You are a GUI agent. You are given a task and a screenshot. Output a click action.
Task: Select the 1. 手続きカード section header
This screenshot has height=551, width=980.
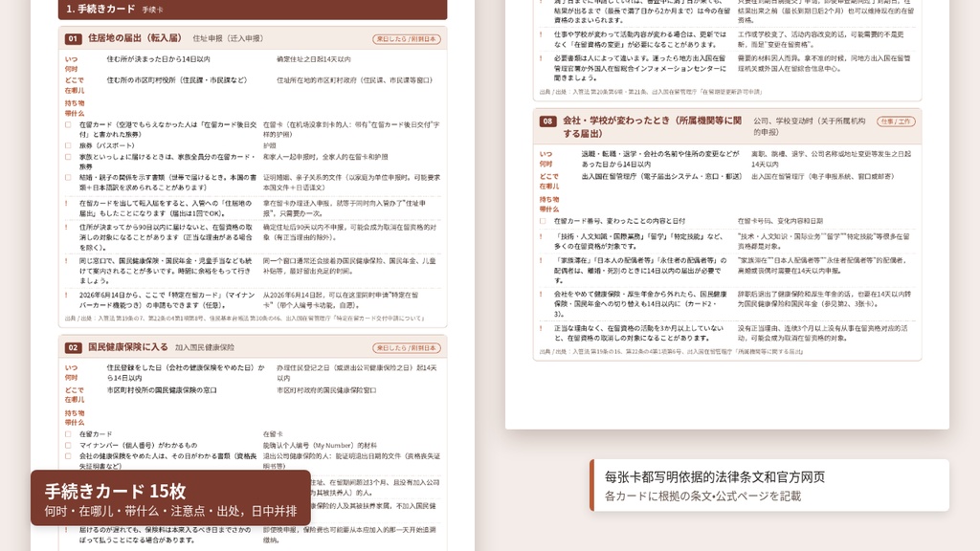pyautogui.click(x=253, y=10)
